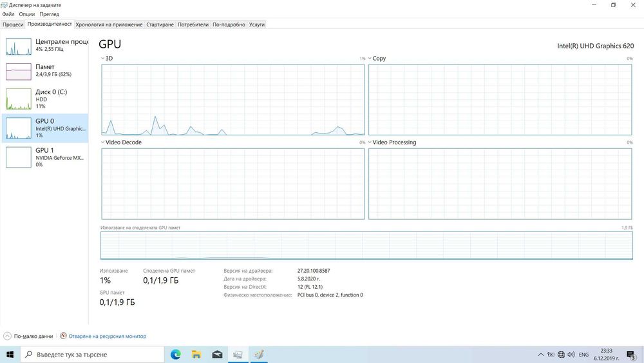Go to the По-подробно tab

pos(229,25)
